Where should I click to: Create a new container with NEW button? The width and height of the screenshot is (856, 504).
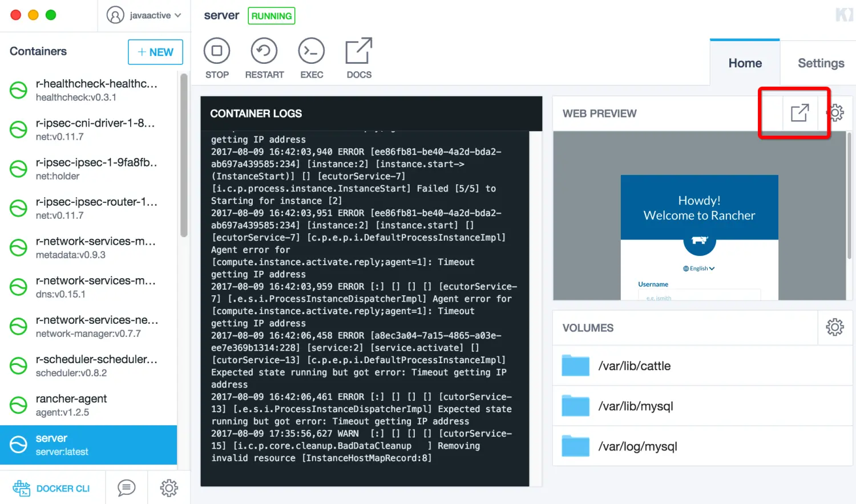(155, 52)
